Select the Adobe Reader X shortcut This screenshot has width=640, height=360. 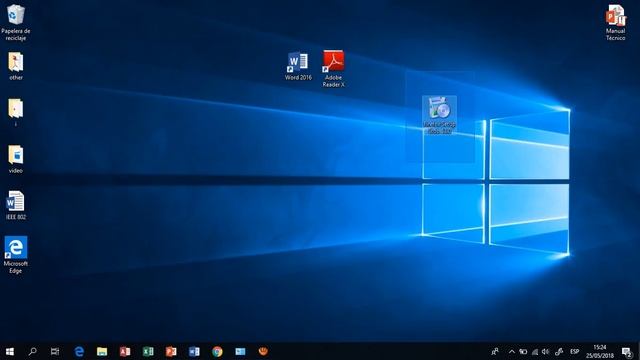333,69
